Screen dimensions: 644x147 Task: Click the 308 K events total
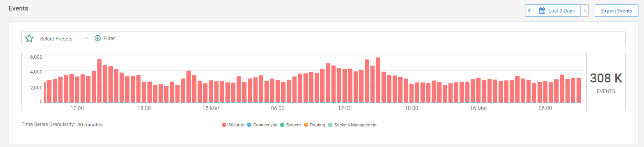point(606,78)
